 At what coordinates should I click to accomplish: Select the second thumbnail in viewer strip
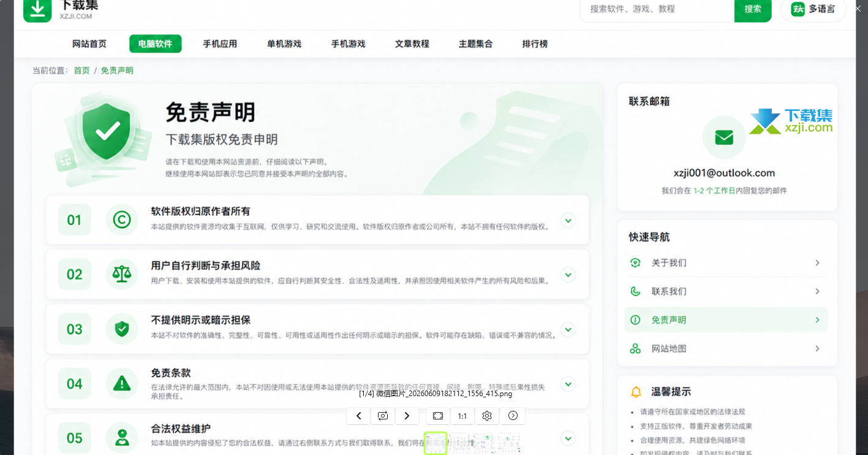pyautogui.click(x=460, y=443)
